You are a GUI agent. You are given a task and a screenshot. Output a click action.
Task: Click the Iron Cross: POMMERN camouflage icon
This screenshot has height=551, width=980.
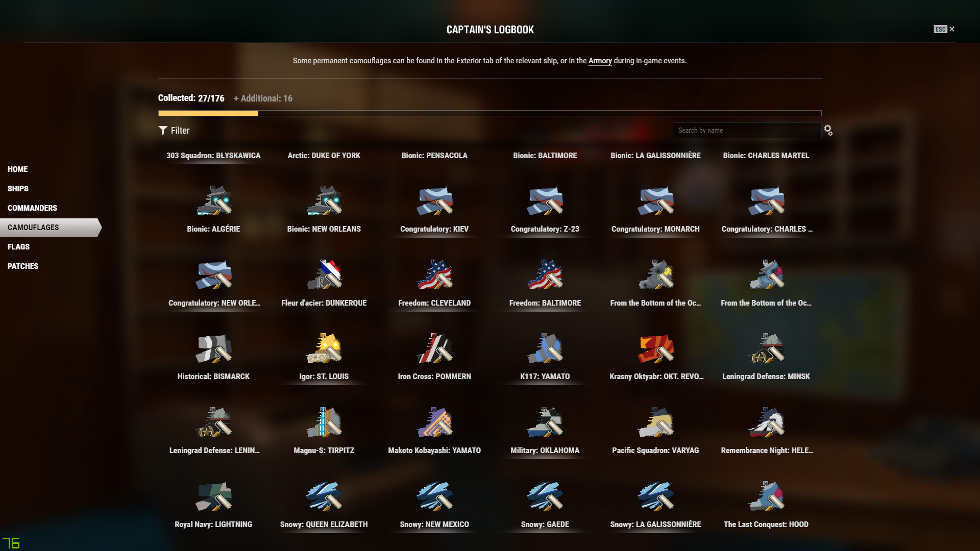[x=434, y=348]
